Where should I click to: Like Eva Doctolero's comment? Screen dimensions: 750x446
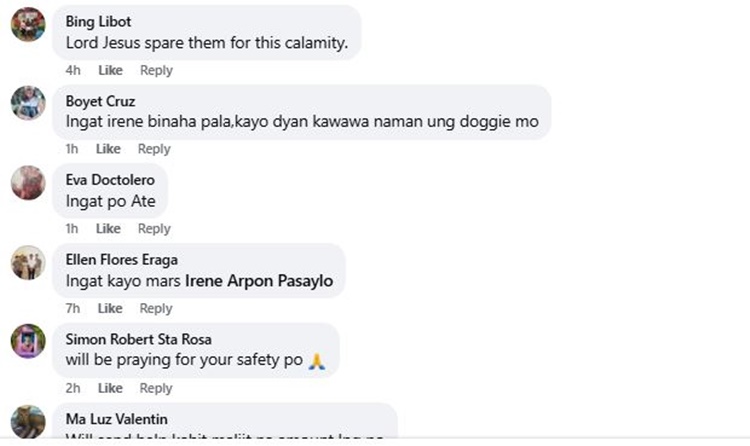point(108,229)
